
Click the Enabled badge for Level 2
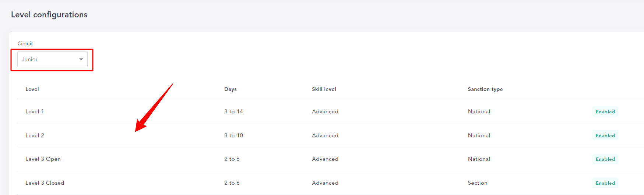605,135
